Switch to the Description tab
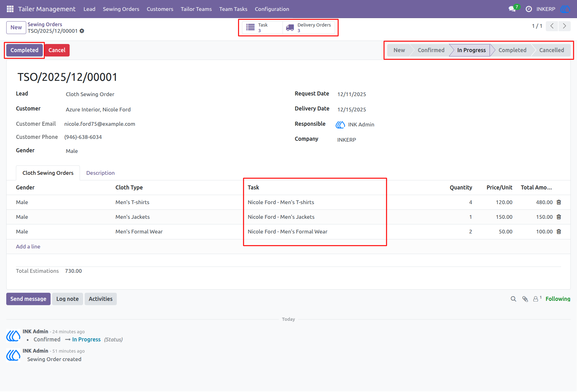The height and width of the screenshot is (392, 577). (101, 173)
